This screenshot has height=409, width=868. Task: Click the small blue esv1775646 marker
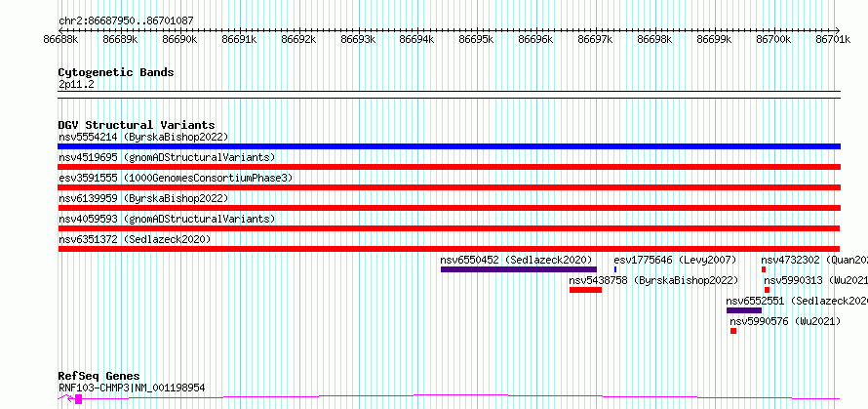(x=615, y=269)
